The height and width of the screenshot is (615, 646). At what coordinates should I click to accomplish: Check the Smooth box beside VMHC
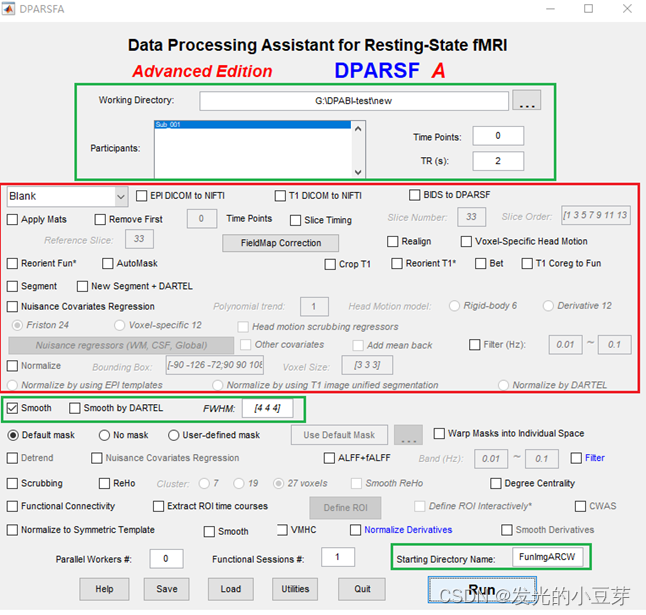(x=209, y=532)
